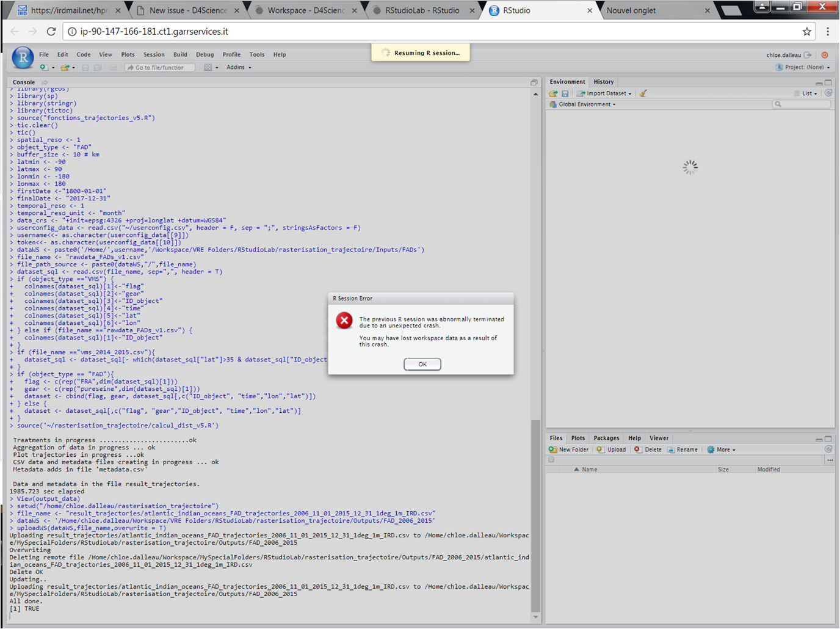Tick the select-all files checkbox

click(x=551, y=460)
